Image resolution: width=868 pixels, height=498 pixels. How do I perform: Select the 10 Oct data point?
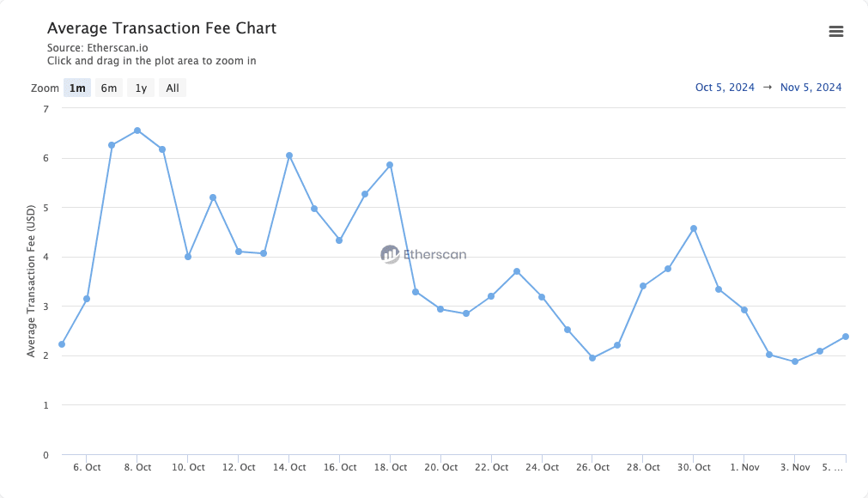188,257
